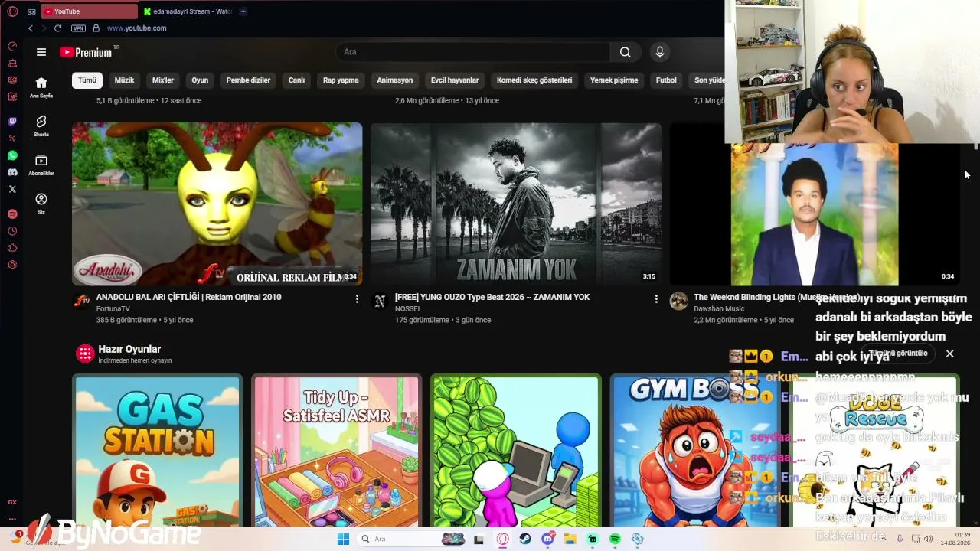Screen dimensions: 980x551
Task: Play the ZAMANIM YOK video thumbnail
Action: coord(516,204)
